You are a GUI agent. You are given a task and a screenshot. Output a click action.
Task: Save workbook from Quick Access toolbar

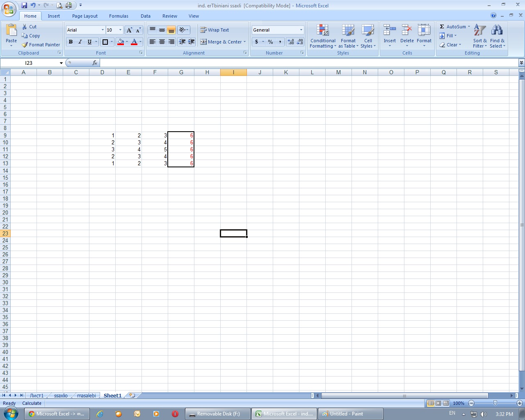[24, 5]
